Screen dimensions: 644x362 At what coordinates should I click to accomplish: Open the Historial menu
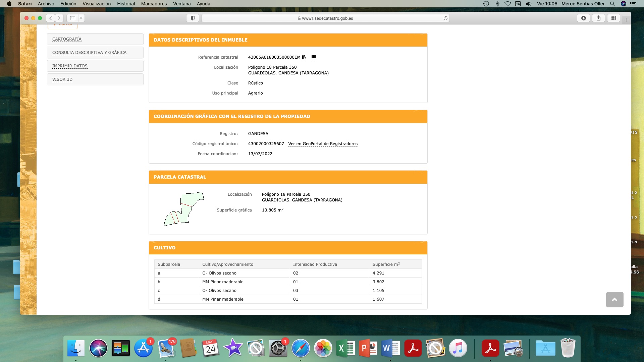pos(126,4)
